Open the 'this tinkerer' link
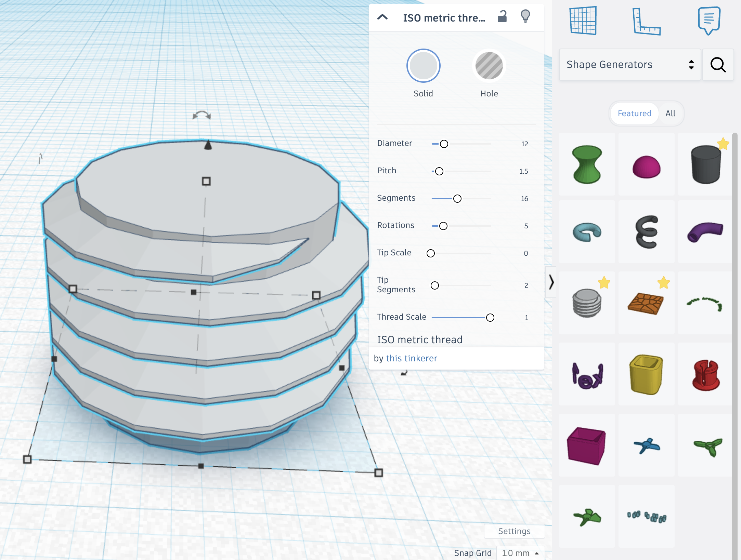741x560 pixels. pos(412,358)
